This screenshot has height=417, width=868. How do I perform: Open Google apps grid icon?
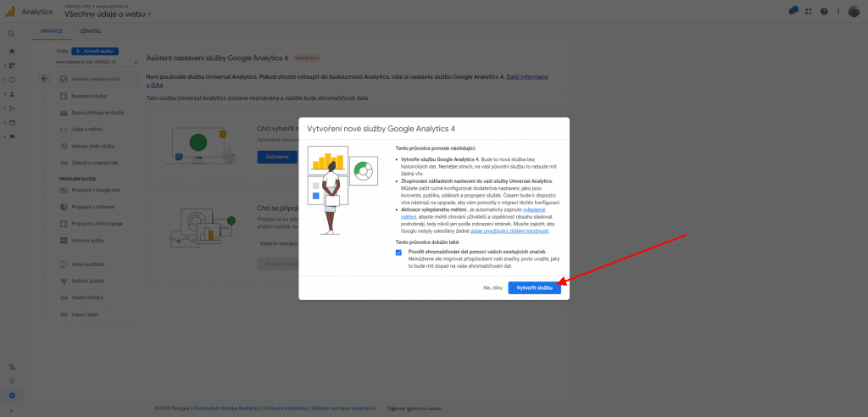click(x=809, y=11)
